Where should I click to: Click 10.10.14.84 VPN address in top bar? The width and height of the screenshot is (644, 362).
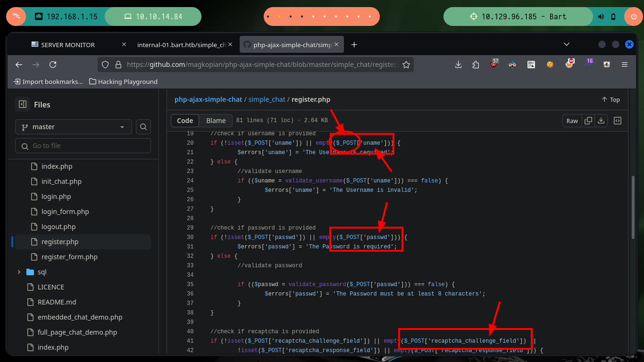click(x=153, y=16)
